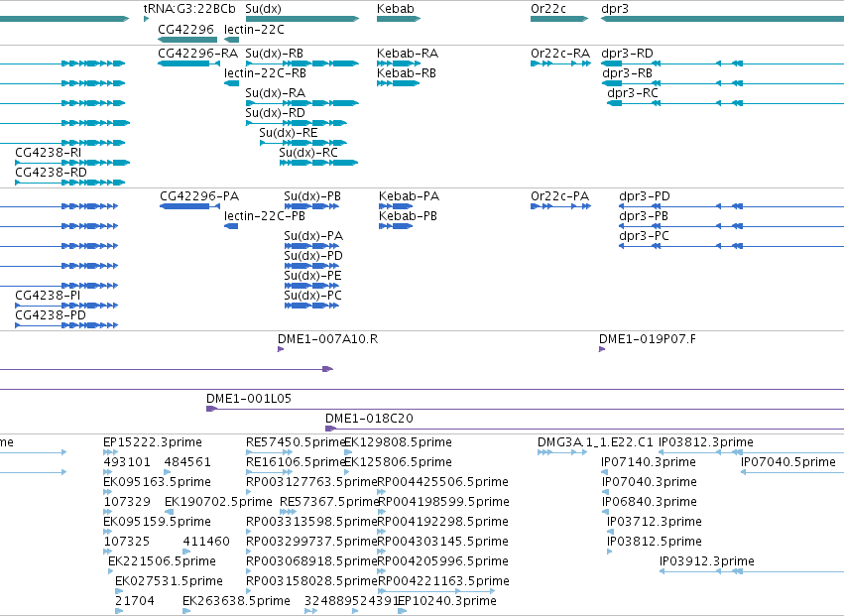The width and height of the screenshot is (844, 616).
Task: Click the Su(dx)-PA protein label
Action: point(313,236)
